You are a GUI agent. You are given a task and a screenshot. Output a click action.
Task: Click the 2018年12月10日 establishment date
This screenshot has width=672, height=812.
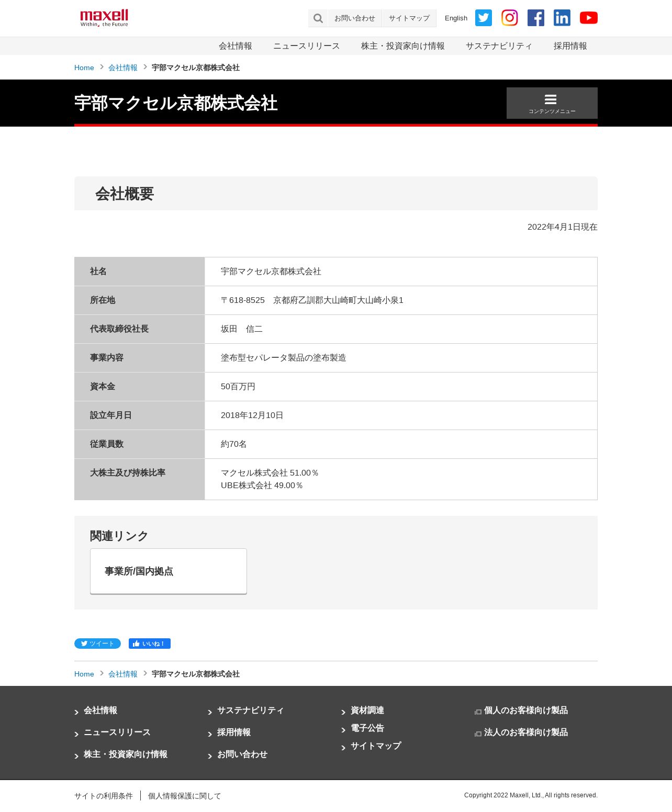pos(252,415)
